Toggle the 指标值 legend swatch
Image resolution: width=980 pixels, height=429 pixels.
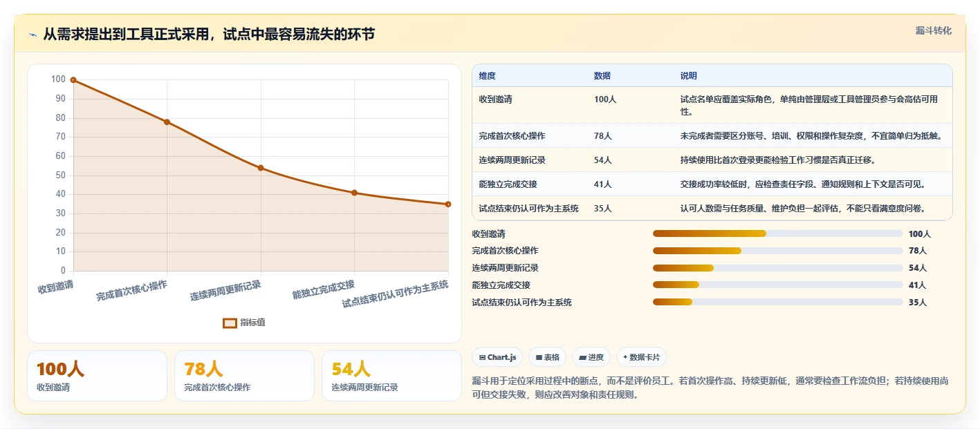tap(230, 323)
